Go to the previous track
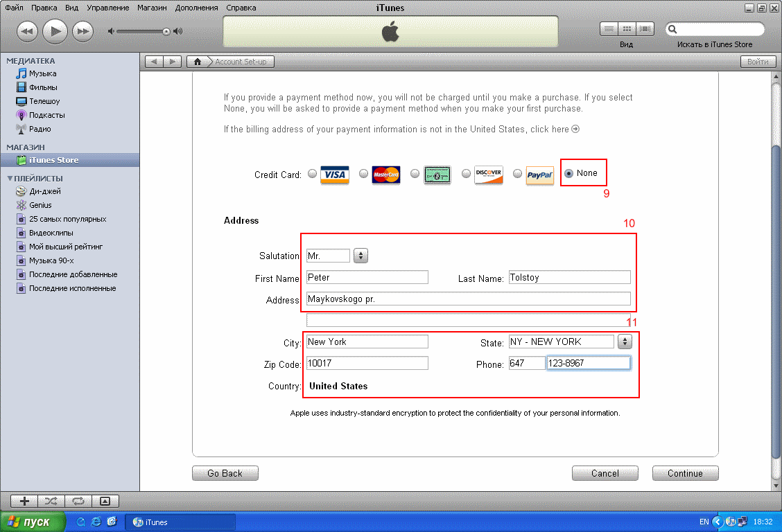 (x=27, y=31)
